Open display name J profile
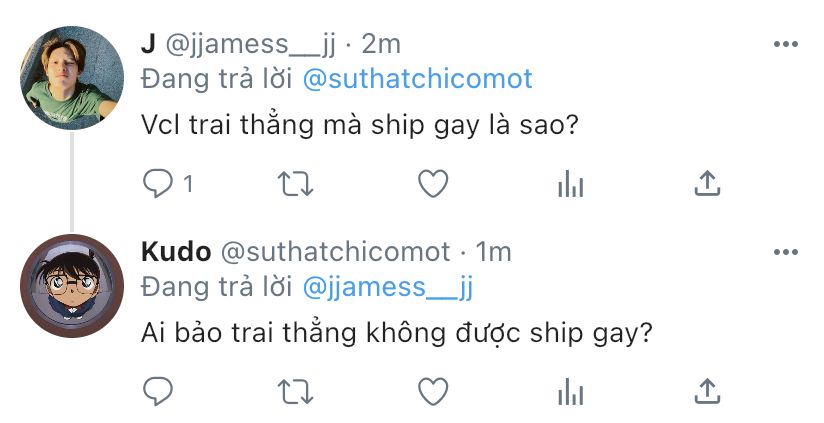The height and width of the screenshot is (423, 824). coord(148,44)
